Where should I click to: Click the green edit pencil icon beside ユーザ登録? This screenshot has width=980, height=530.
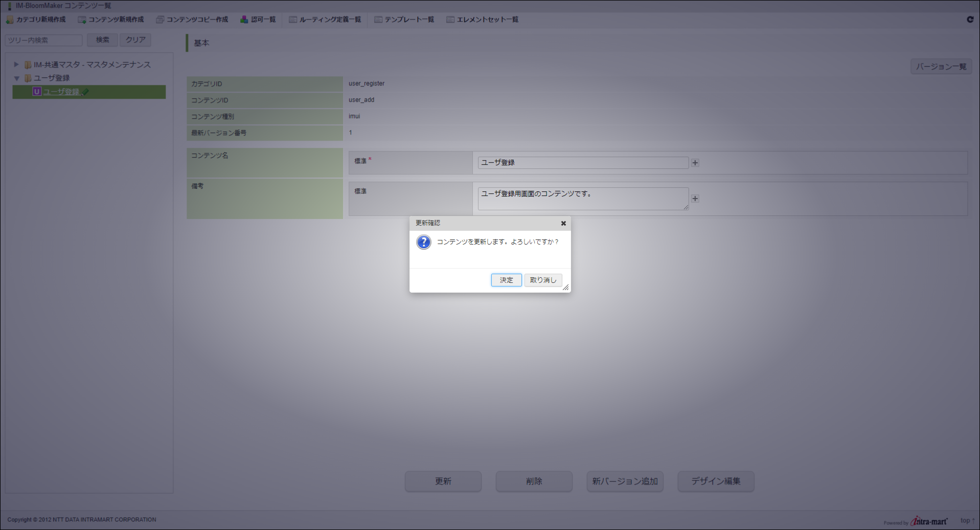[85, 92]
